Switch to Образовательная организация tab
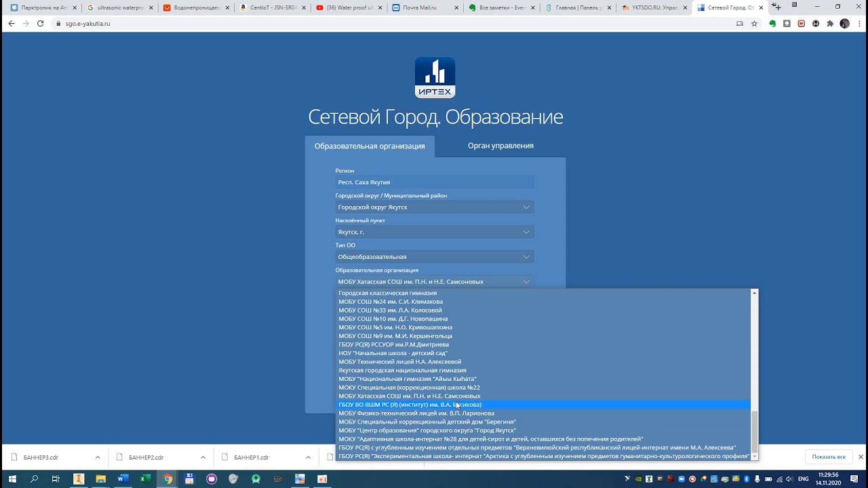The image size is (868, 488). tap(370, 146)
